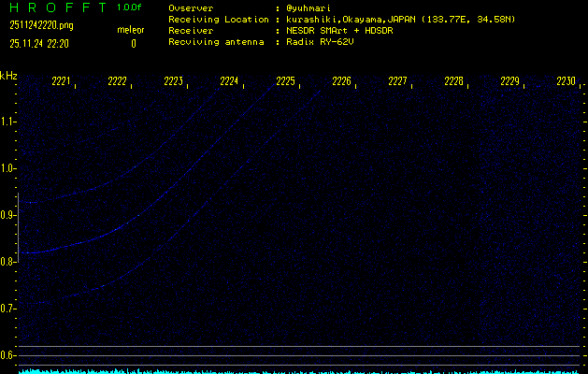This screenshot has width=588, height=374.
Task: Click the HROFFT title text
Action: (x=57, y=7)
